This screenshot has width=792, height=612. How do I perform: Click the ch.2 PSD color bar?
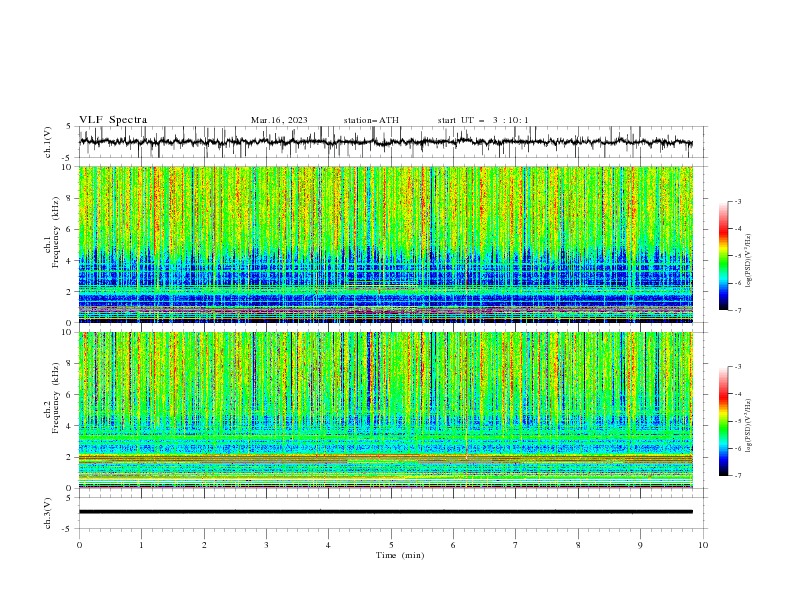tap(724, 421)
